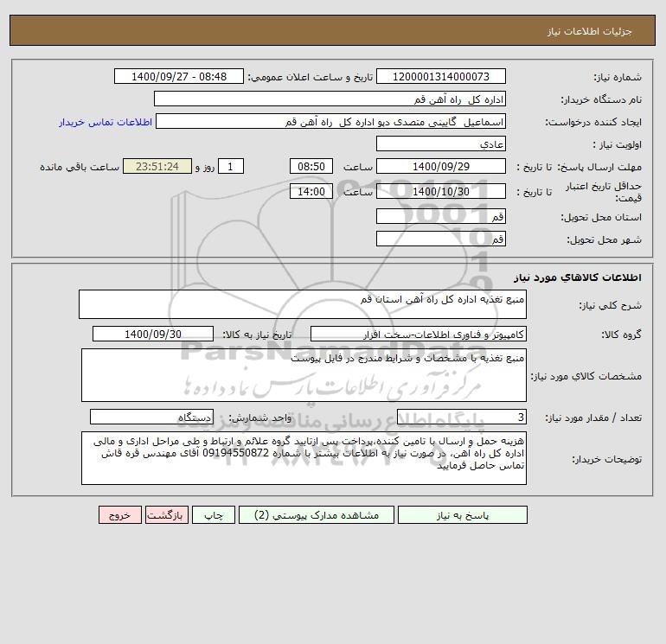
Task: Click general description box منبع تغذیه اداره کل
Action: click(303, 304)
